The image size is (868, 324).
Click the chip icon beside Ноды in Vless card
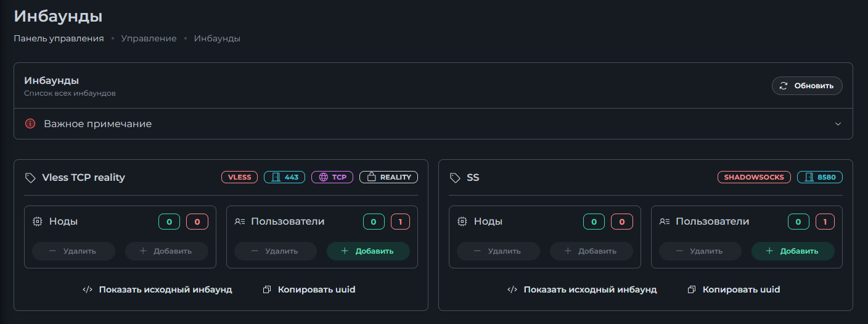[x=37, y=222]
